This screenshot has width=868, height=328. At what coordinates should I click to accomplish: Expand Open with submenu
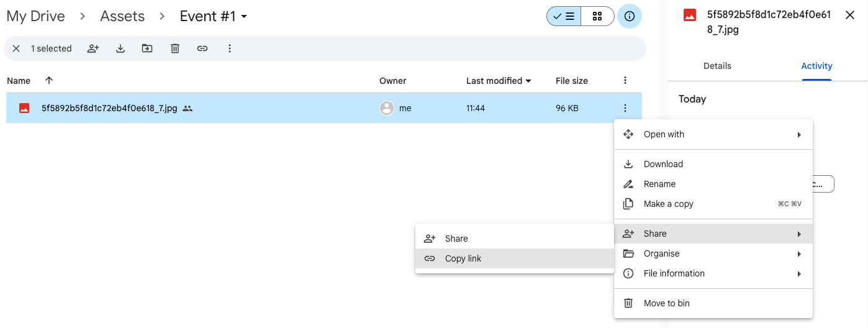pos(713,134)
